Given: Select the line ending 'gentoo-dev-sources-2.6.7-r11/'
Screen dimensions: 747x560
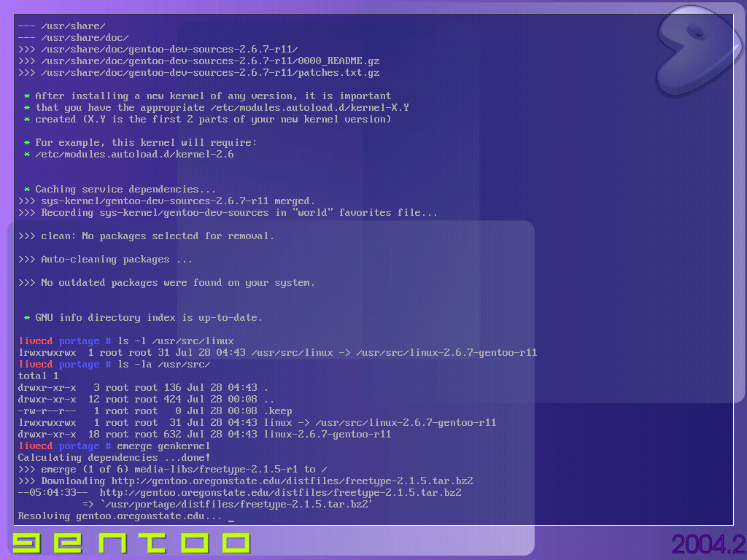Looking at the screenshot, I should click(x=158, y=50).
